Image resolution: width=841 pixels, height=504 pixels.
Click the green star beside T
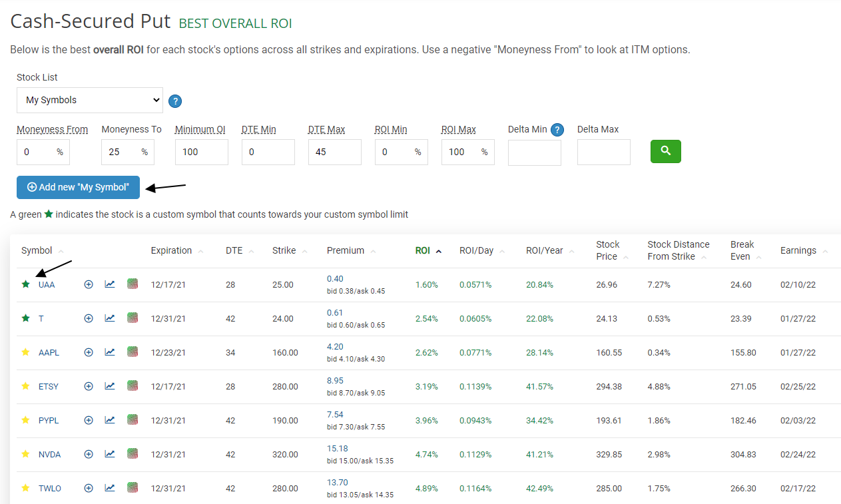[26, 318]
